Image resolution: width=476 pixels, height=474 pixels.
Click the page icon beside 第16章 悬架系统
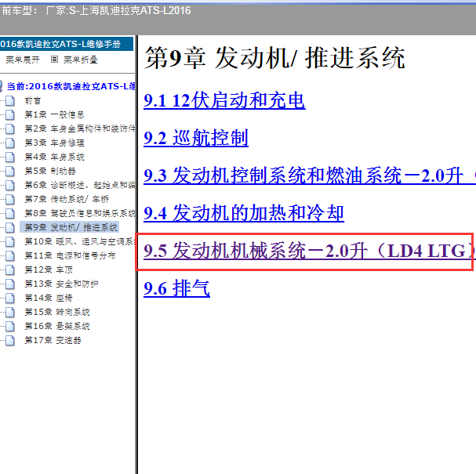tap(9, 326)
